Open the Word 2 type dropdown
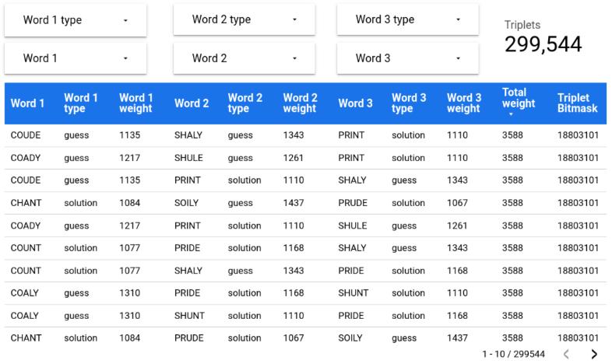Viewport: 612px width, 364px height. coord(244,20)
